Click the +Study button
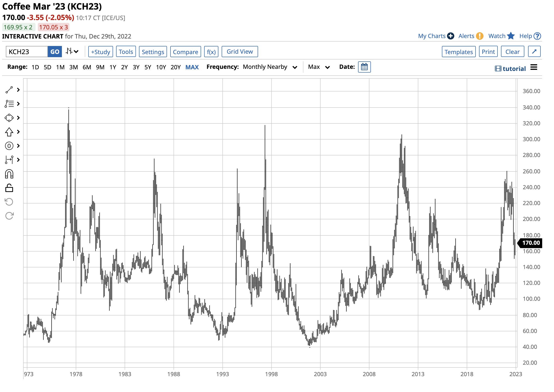The image size is (554, 392). pyautogui.click(x=100, y=52)
